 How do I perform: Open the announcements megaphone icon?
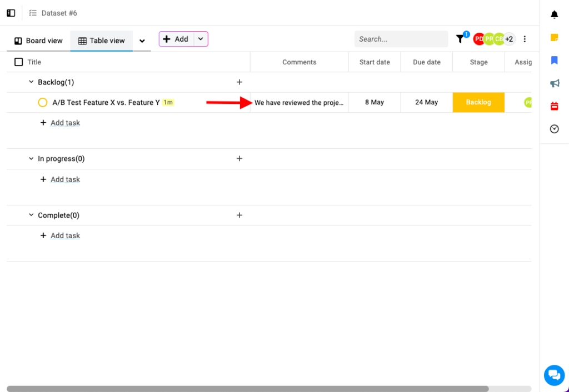pos(554,83)
